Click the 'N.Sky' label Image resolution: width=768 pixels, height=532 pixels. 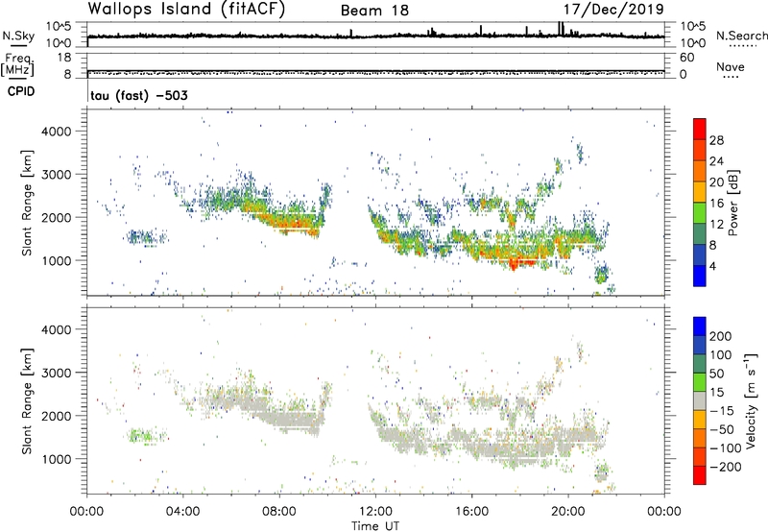(18, 36)
